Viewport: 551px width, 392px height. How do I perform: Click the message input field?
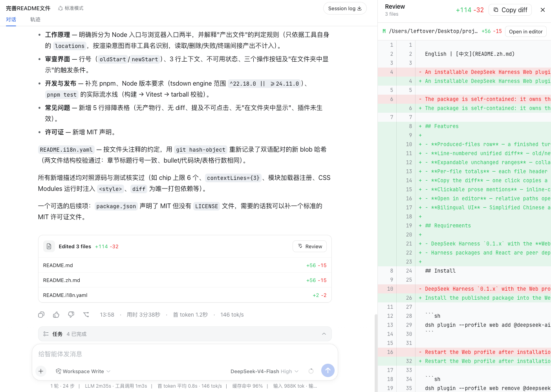tap(185, 354)
